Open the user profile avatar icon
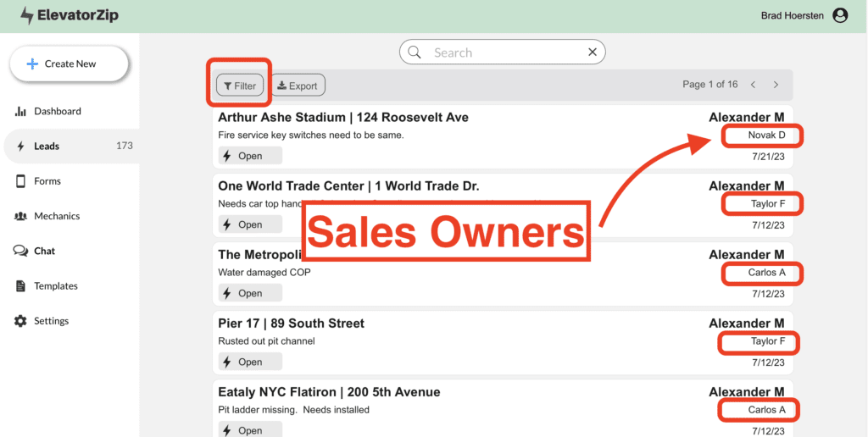The image size is (868, 437). click(x=840, y=15)
